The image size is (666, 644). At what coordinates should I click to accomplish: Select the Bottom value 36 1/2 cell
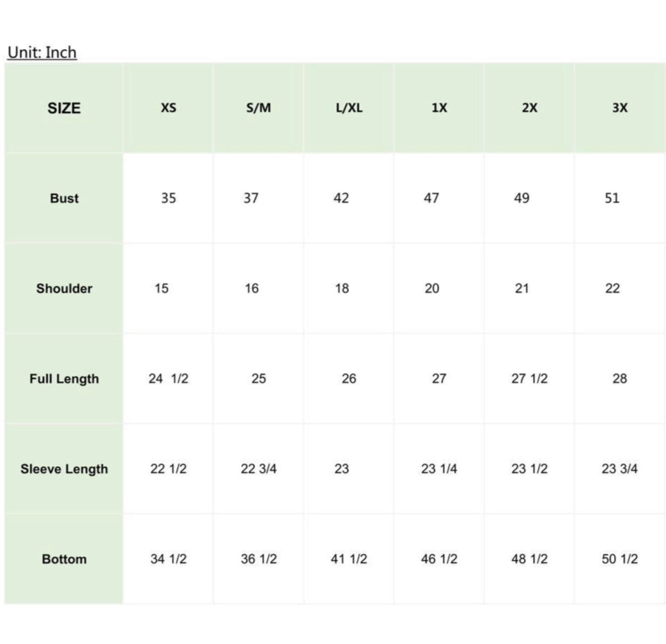(x=258, y=559)
